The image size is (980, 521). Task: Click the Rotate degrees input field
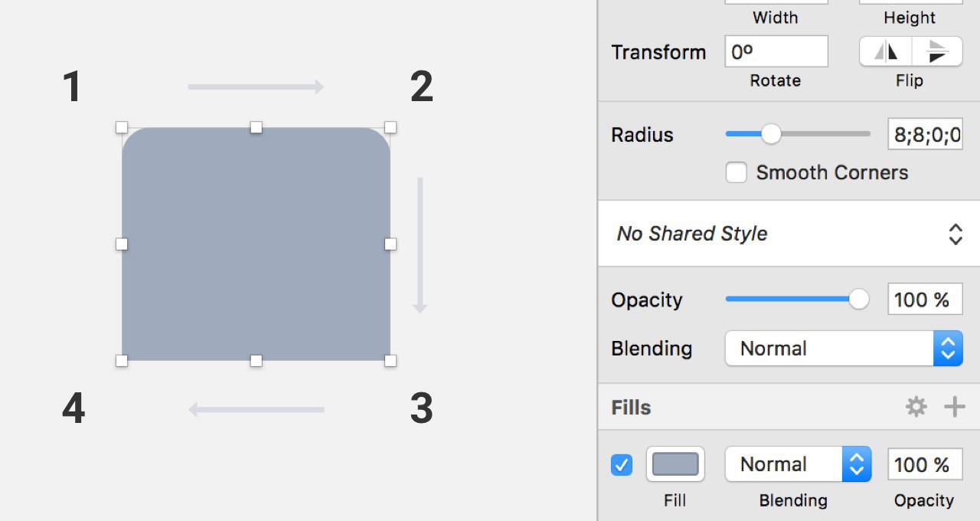pos(776,51)
